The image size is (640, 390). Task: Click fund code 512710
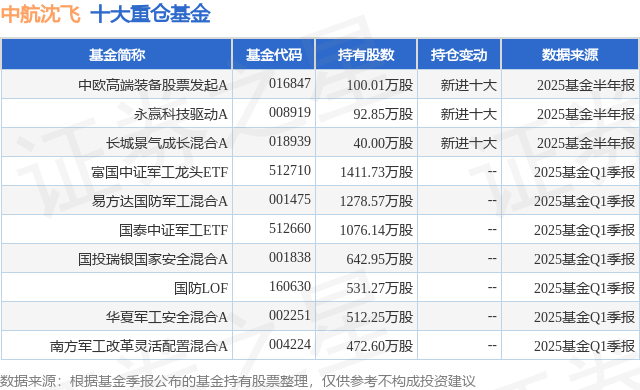(x=290, y=171)
